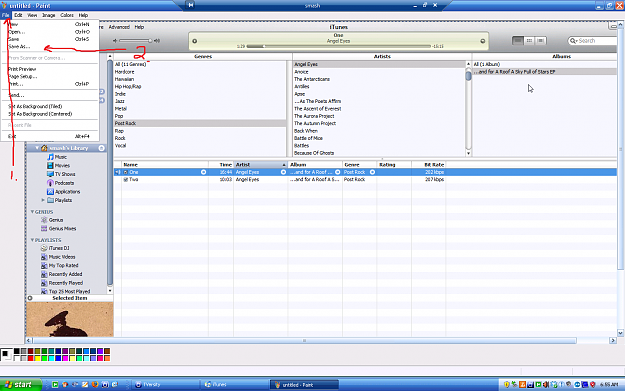Image resolution: width=625 pixels, height=391 pixels.
Task: Uncheck the checkbox for song One
Action: (126, 172)
